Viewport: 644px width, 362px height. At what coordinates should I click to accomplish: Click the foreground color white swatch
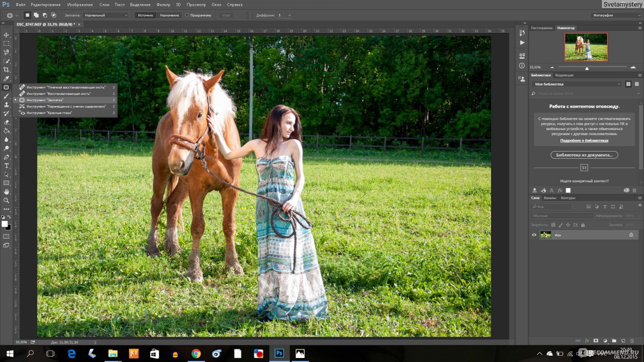pos(4,224)
